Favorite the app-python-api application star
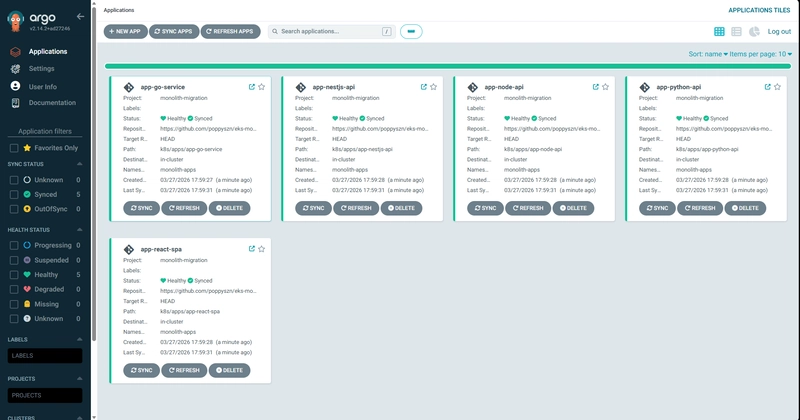 coord(779,87)
